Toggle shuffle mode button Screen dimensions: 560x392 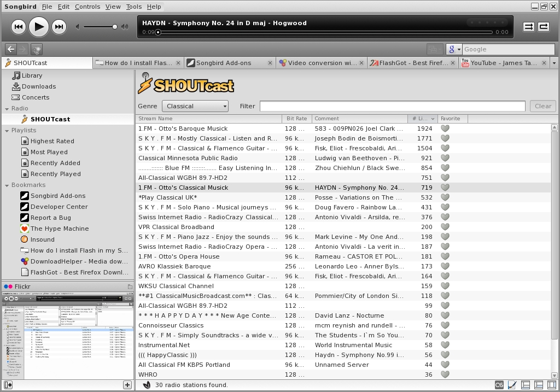click(529, 27)
